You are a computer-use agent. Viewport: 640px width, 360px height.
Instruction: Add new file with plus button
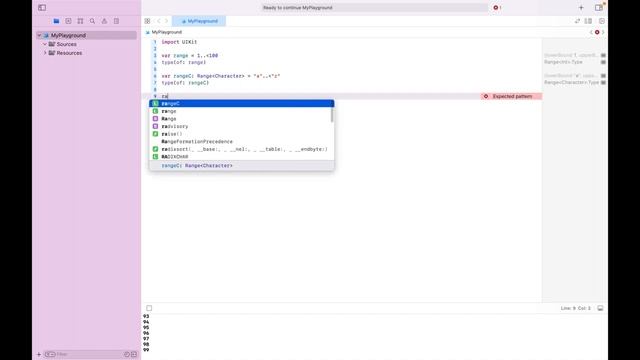click(x=39, y=354)
